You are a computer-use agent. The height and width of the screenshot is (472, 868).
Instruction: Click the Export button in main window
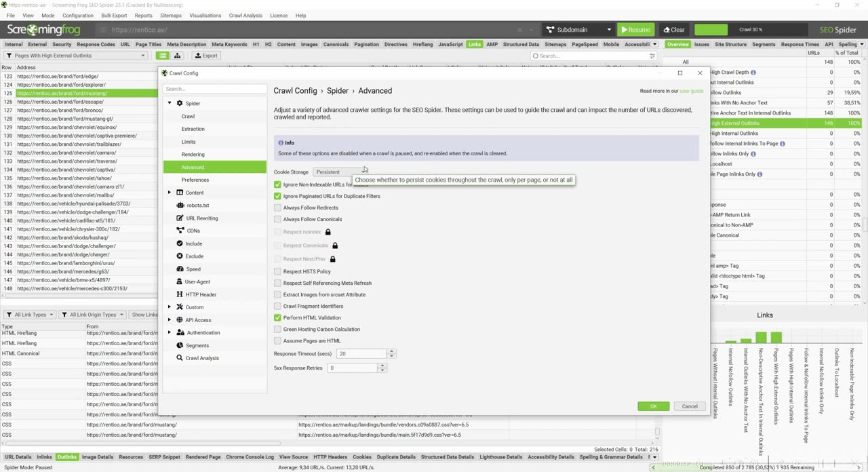pos(205,56)
